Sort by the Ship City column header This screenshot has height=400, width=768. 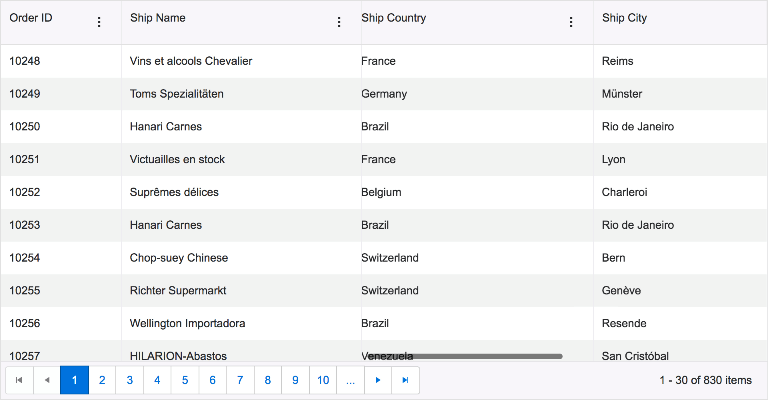624,18
